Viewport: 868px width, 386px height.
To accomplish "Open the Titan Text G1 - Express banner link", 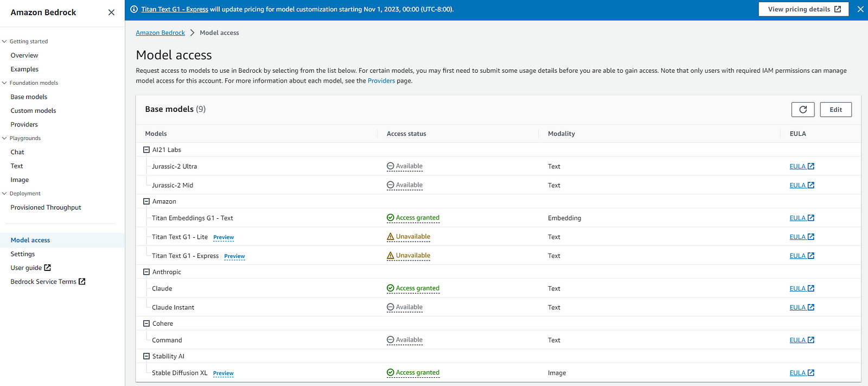I will 175,9.
